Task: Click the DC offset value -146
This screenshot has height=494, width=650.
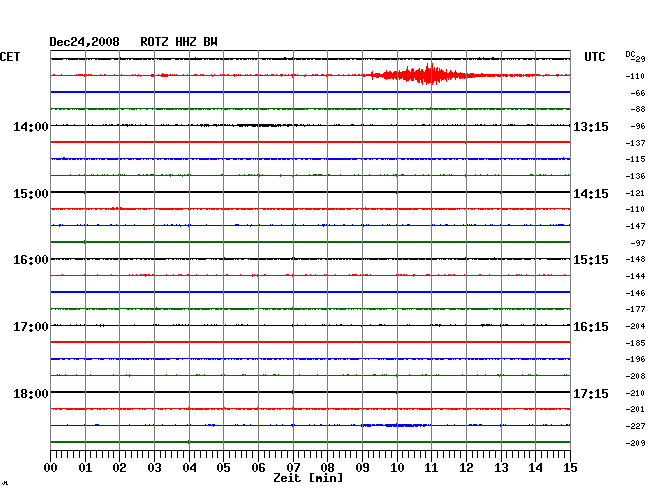Action: (x=635, y=293)
